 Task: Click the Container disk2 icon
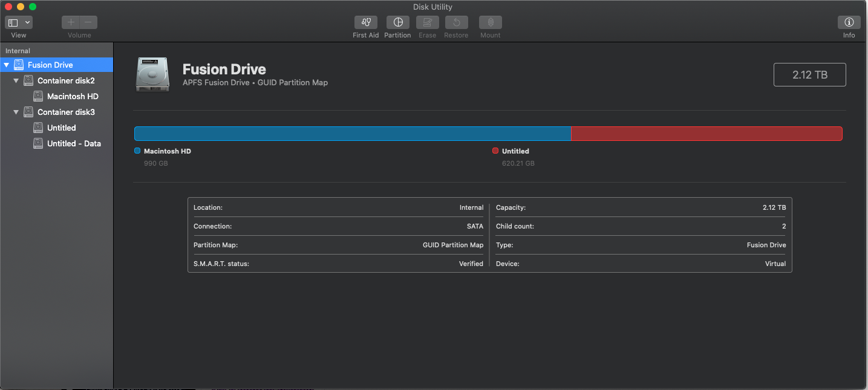(28, 80)
